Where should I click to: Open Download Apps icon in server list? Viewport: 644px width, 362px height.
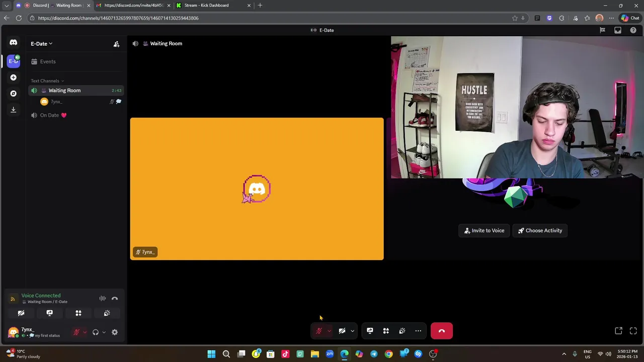tap(13, 110)
